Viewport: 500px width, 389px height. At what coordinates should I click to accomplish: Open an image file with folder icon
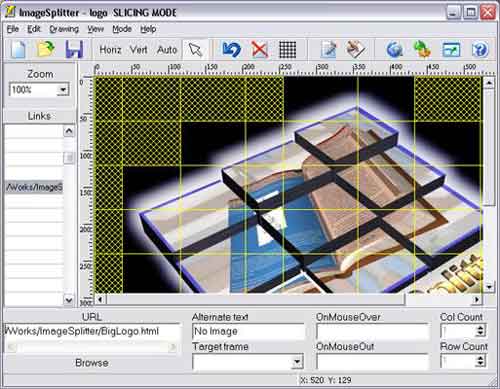tap(46, 49)
